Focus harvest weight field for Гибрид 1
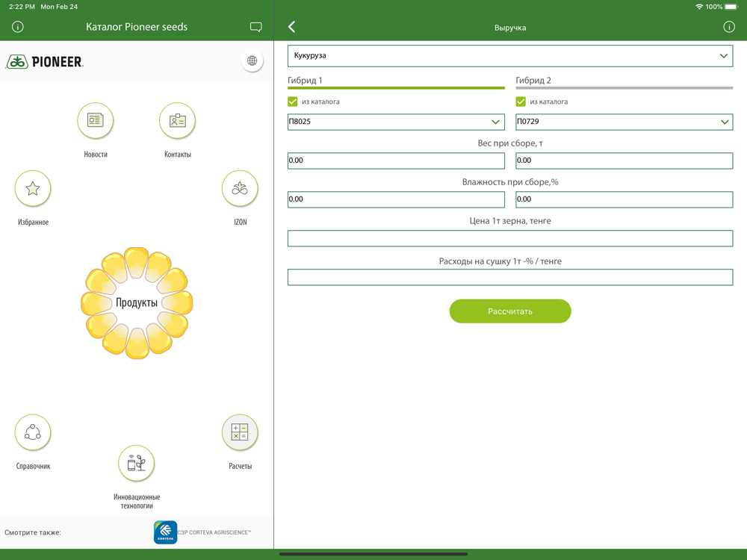This screenshot has width=747, height=560. (x=396, y=161)
